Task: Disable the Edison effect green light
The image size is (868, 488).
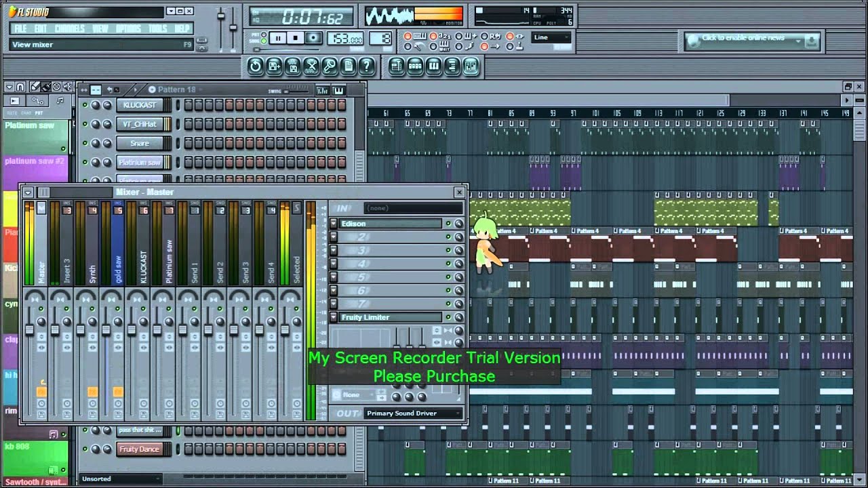Action: pos(448,224)
